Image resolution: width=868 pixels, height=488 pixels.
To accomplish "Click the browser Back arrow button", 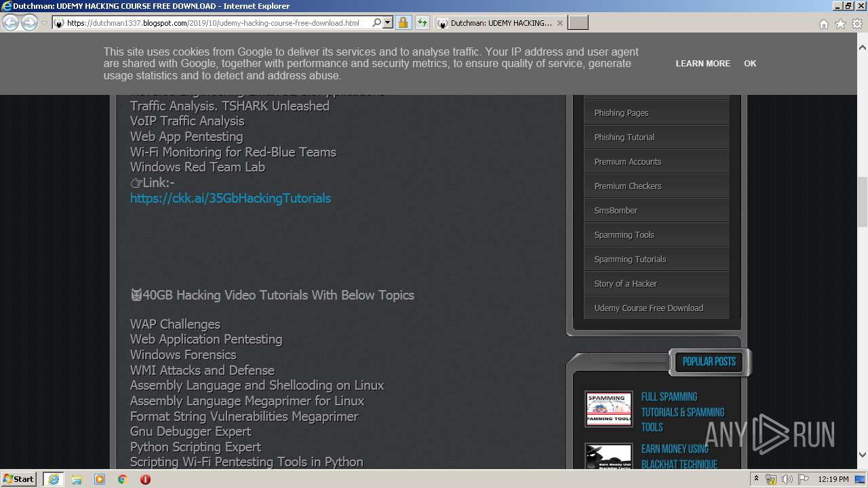I will click(10, 23).
